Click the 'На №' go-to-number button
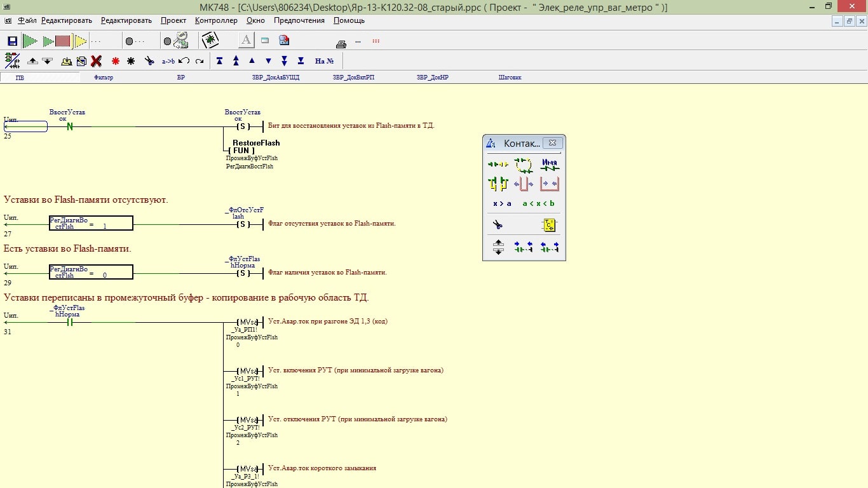This screenshot has height=488, width=868. (x=324, y=61)
